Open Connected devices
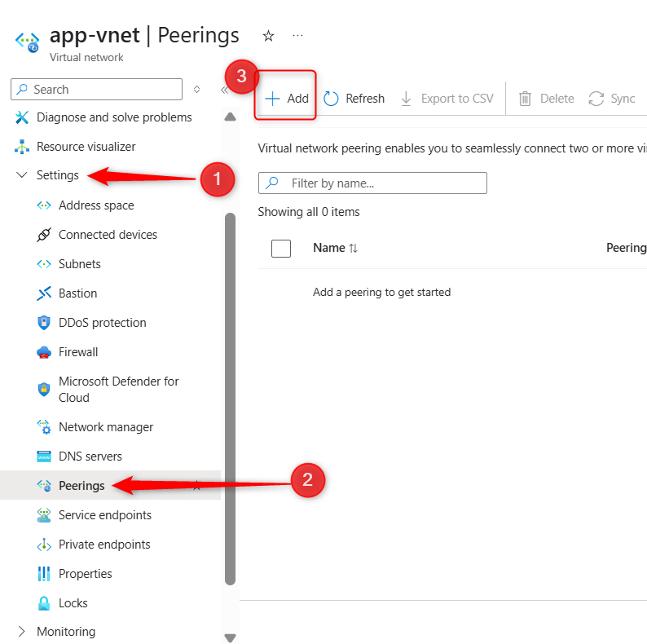The image size is (647, 644). point(108,235)
